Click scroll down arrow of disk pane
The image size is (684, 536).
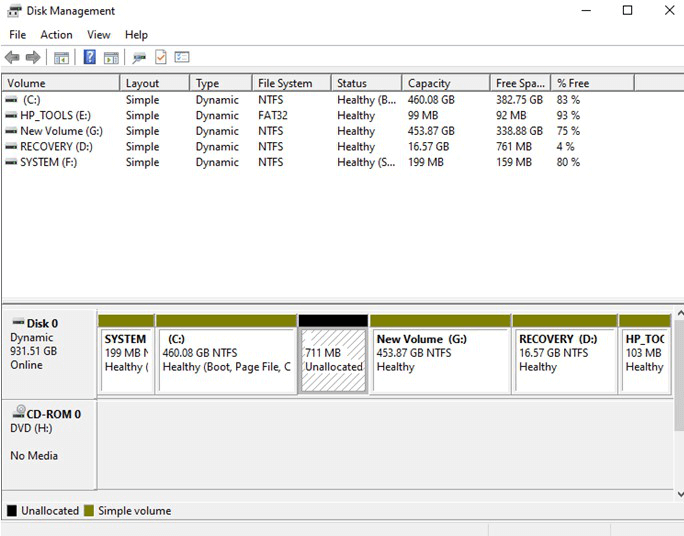[x=680, y=494]
